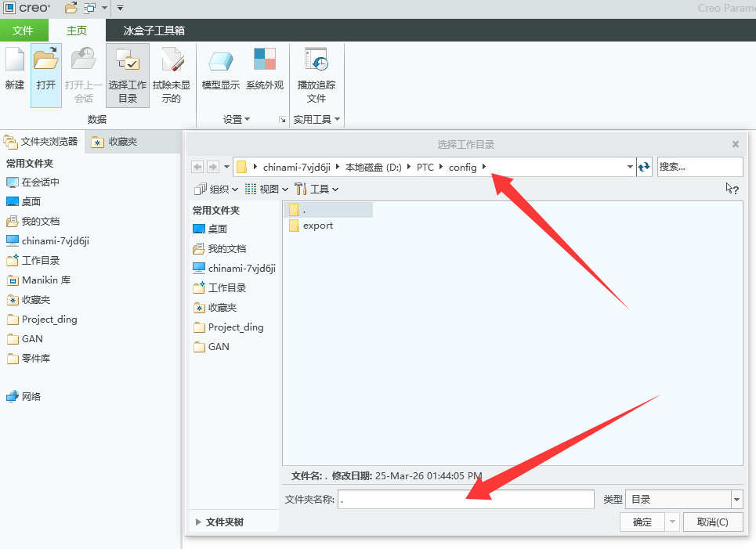
Task: Click the back navigation arrow in dialog
Action: coord(197,167)
